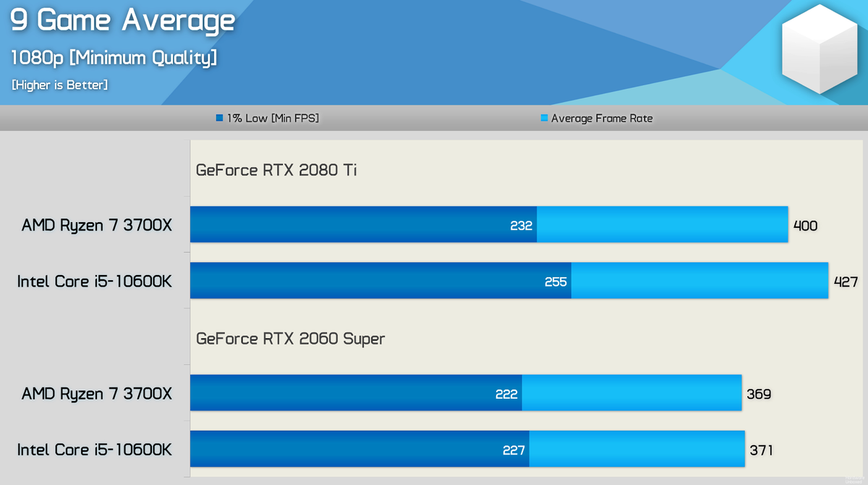Screen dimensions: 868x485
Task: Select the GeForce RTX 2080 Ti group heading
Action: point(276,170)
